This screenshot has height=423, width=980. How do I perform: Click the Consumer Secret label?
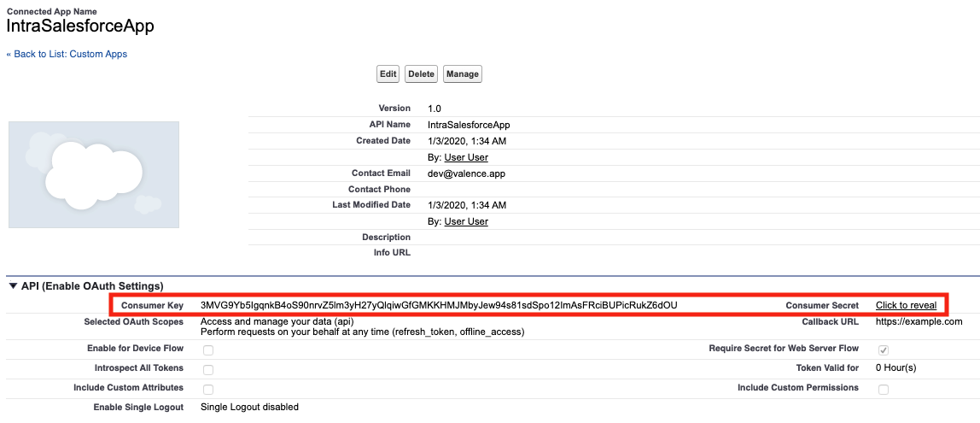pyautogui.click(x=822, y=305)
